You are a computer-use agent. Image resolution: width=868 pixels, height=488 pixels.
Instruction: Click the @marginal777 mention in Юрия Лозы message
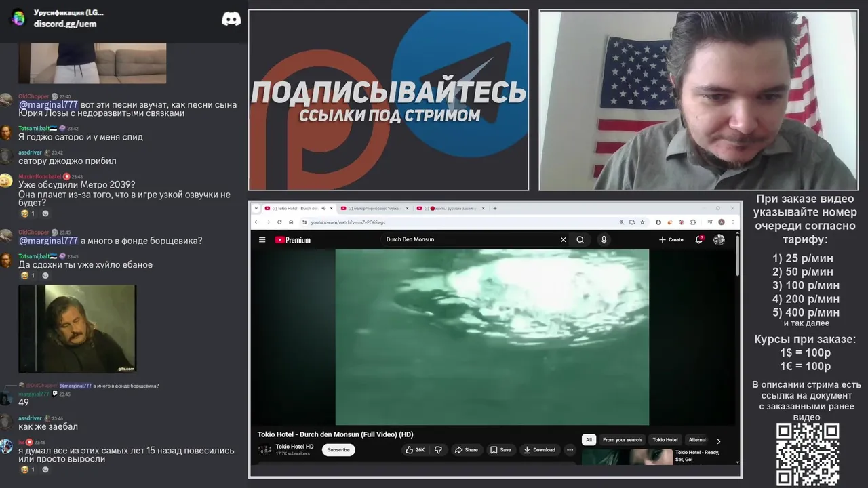[48, 105]
